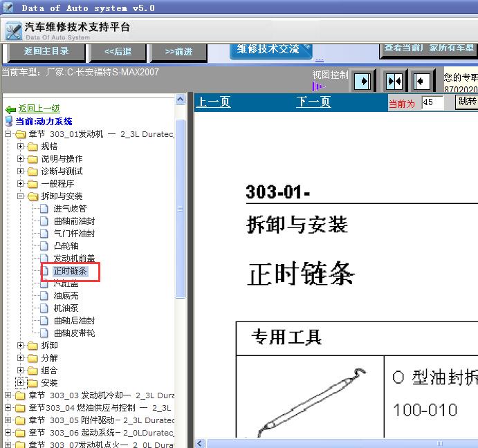478x448 pixels.
Task: Click the 油底壳 page icon
Action: [44, 296]
